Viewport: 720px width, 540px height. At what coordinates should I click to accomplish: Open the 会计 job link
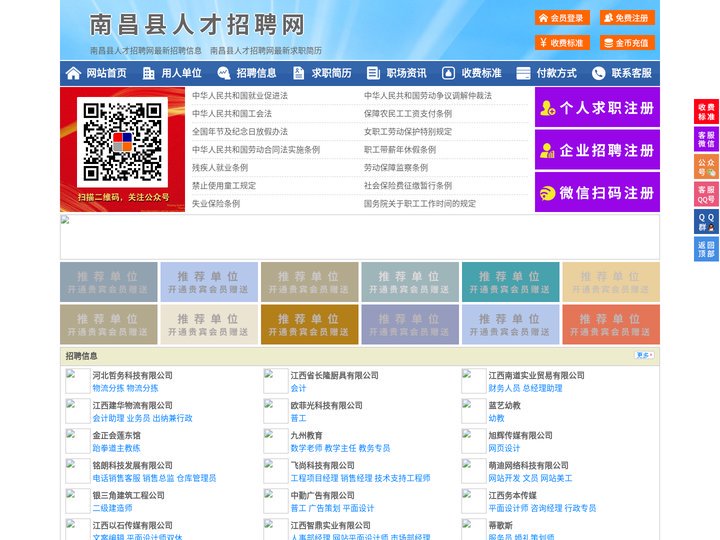(298, 388)
